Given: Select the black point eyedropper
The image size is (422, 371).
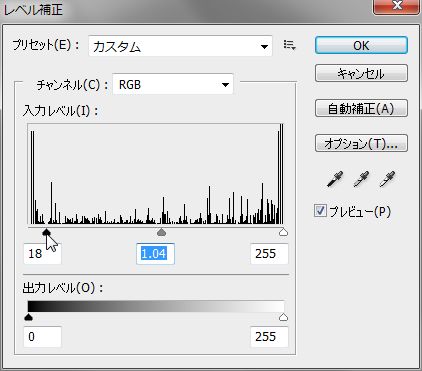Looking at the screenshot, I should tap(335, 179).
